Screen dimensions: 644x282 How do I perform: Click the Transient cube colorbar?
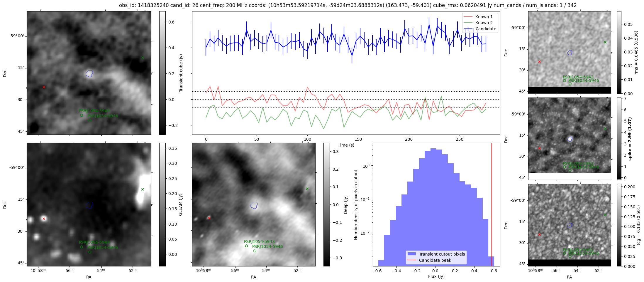coord(162,73)
